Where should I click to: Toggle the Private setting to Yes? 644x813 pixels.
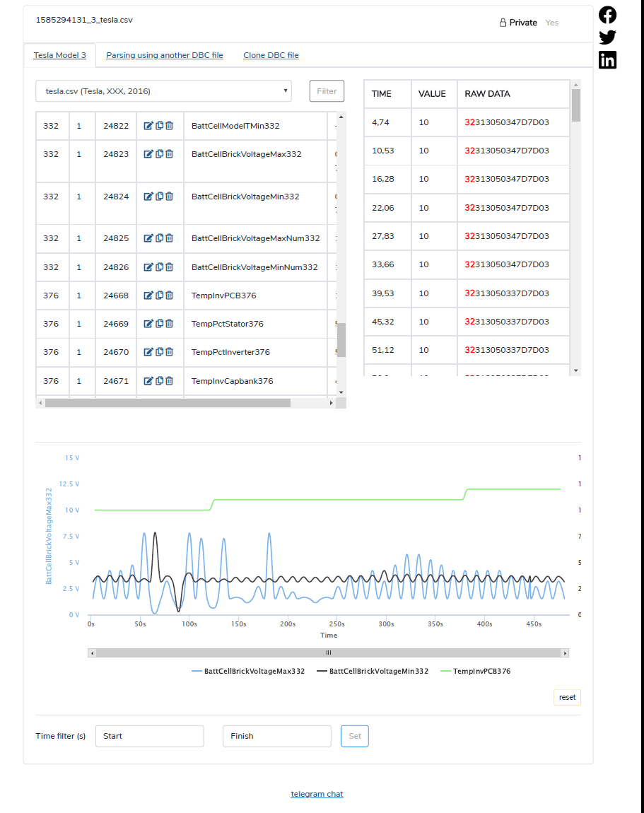point(551,22)
